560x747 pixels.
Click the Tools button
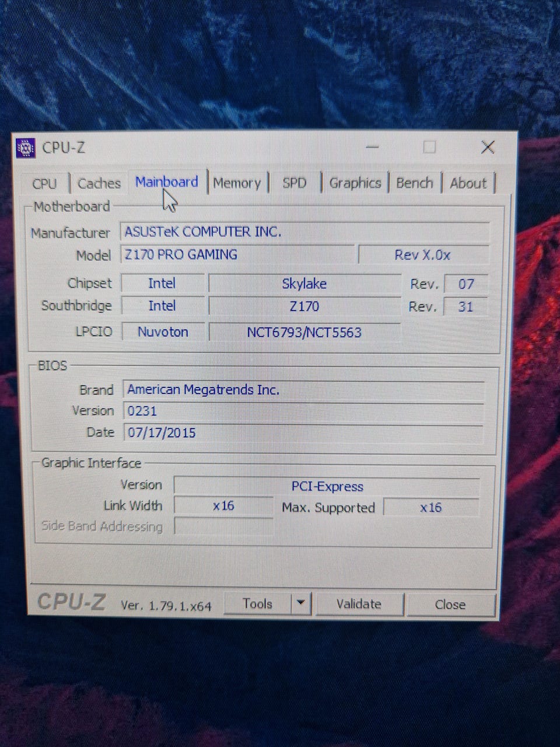[258, 604]
